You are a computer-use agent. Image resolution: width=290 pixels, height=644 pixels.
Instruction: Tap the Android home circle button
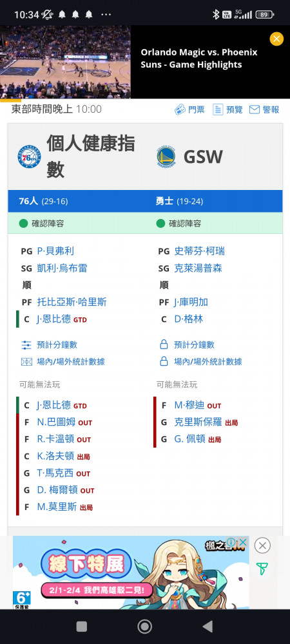[x=144, y=627]
